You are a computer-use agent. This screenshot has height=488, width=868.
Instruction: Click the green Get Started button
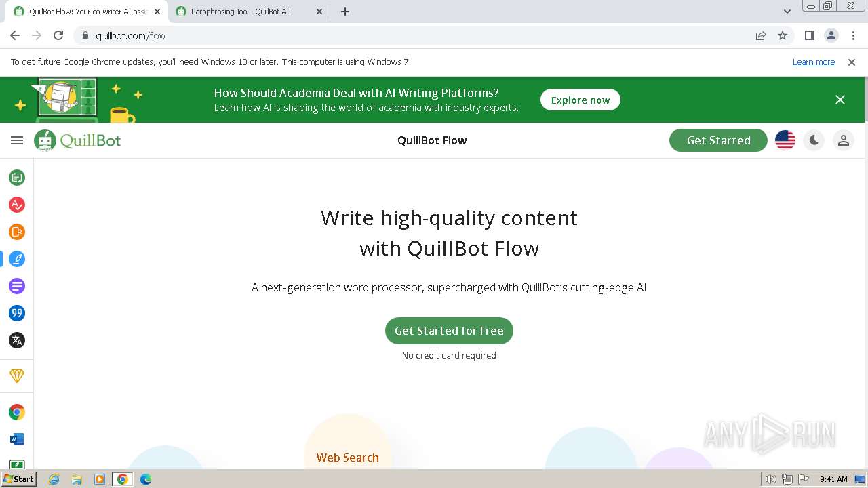click(x=718, y=140)
